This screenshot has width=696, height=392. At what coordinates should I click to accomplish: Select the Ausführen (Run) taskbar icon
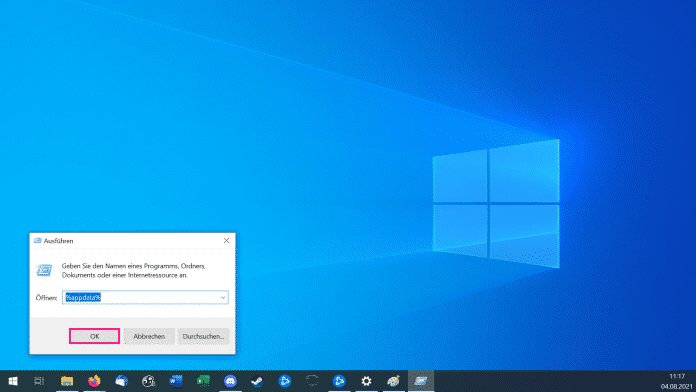pyautogui.click(x=421, y=381)
